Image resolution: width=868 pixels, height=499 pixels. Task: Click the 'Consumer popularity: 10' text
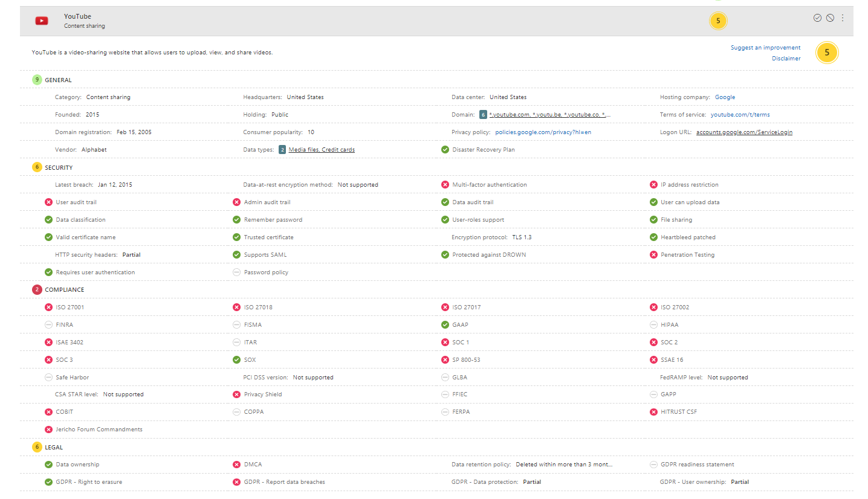coord(279,132)
